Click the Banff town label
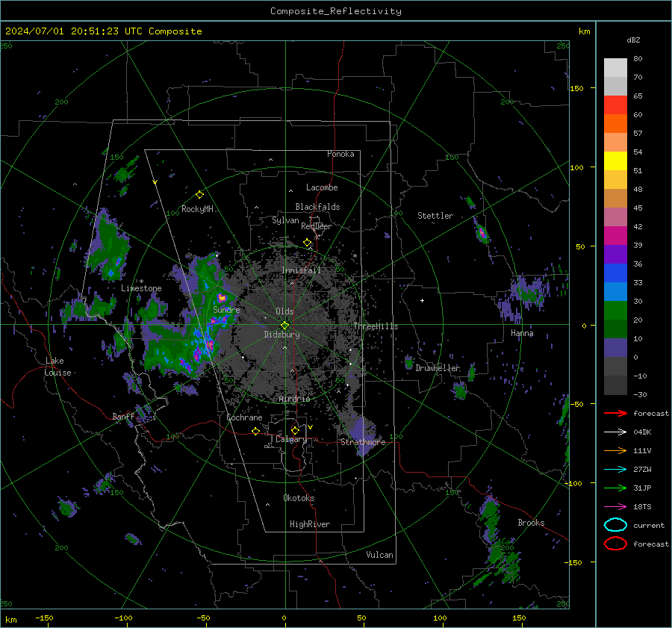Image resolution: width=672 pixels, height=628 pixels. [123, 417]
